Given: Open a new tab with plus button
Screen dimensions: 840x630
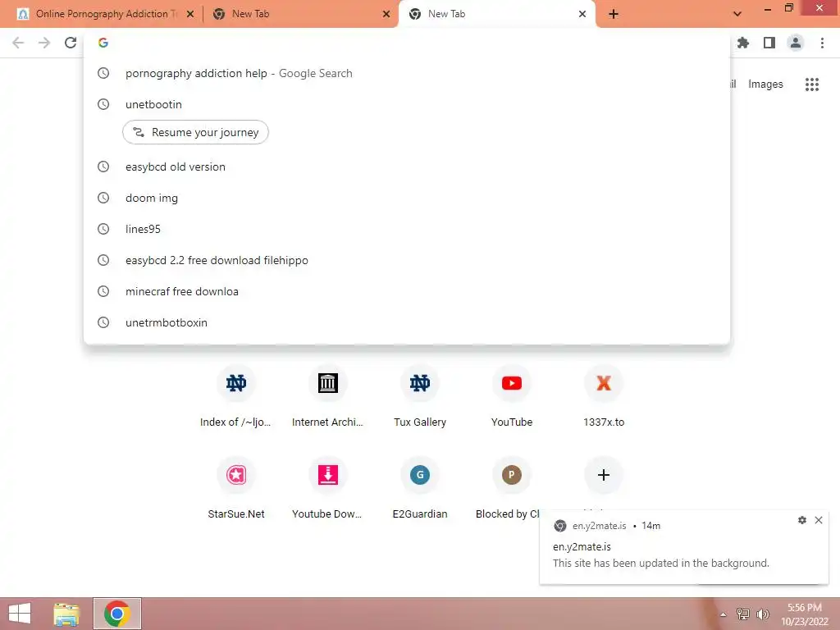Looking at the screenshot, I should coord(614,14).
